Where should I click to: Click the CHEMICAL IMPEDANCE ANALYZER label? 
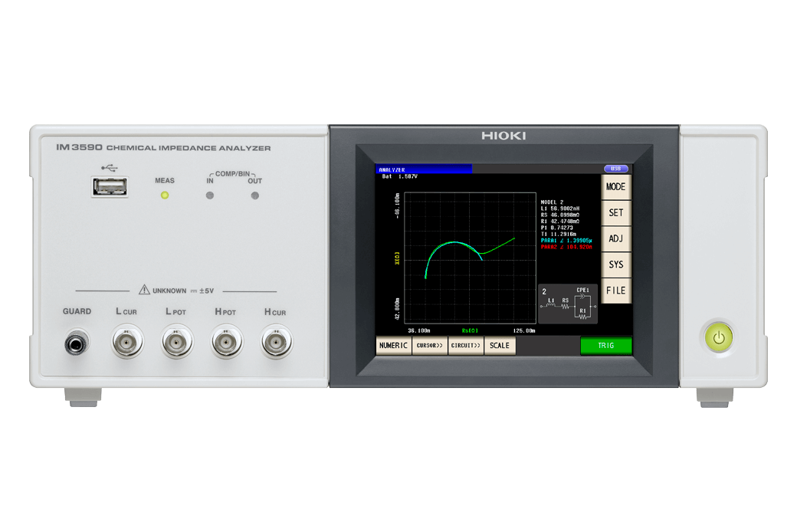pyautogui.click(x=189, y=148)
